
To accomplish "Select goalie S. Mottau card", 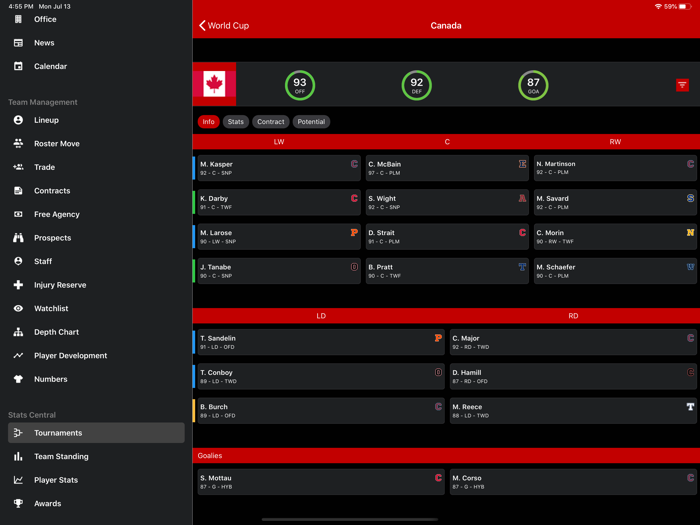I will point(321,482).
